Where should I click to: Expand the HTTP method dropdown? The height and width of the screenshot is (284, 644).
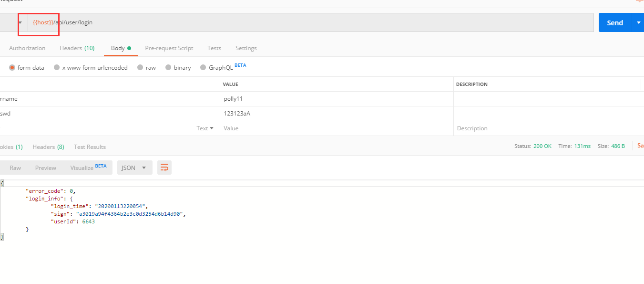tap(20, 22)
